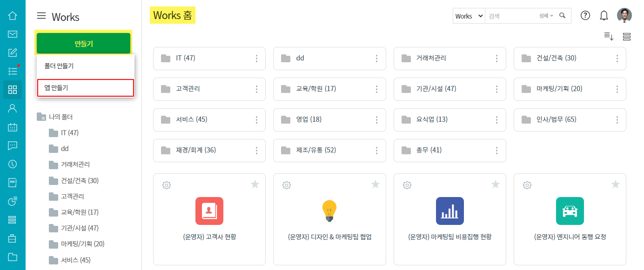The width and height of the screenshot is (644, 270).
Task: Star the 디자인 & 마케팅팀 협업 app
Action: coord(376,184)
